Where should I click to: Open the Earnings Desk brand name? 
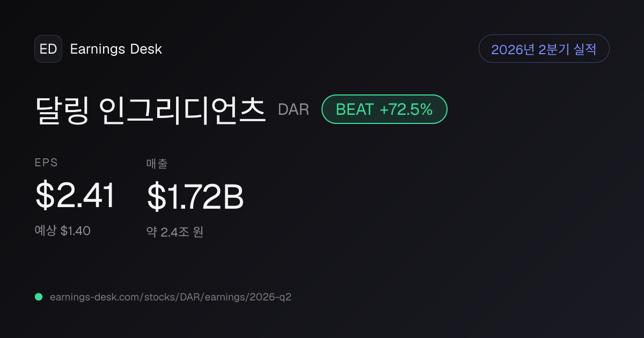(x=116, y=49)
